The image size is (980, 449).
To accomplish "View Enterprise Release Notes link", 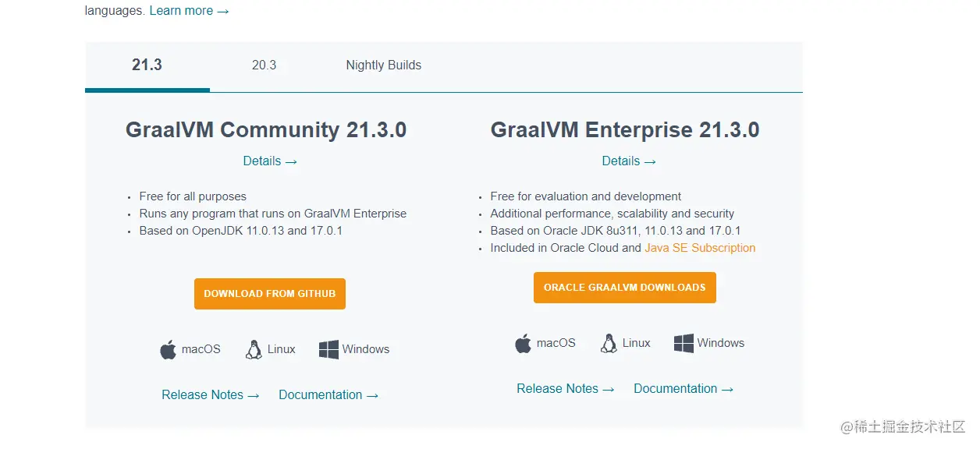I will pyautogui.click(x=565, y=389).
